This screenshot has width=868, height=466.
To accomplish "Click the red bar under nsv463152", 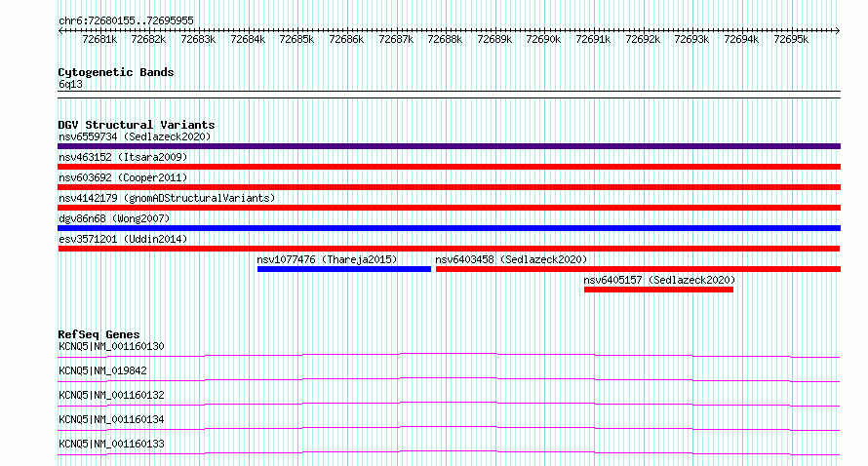I will pyautogui.click(x=449, y=167).
